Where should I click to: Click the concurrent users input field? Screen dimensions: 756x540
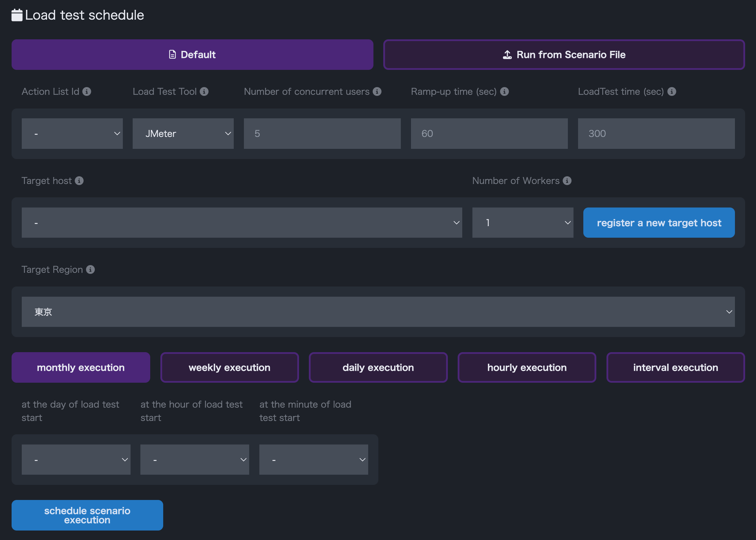[x=322, y=134]
